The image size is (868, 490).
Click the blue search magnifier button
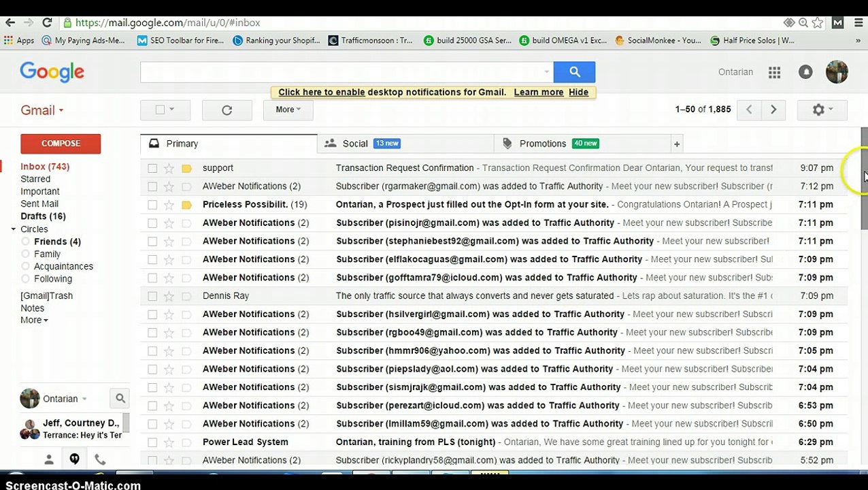(x=574, y=72)
